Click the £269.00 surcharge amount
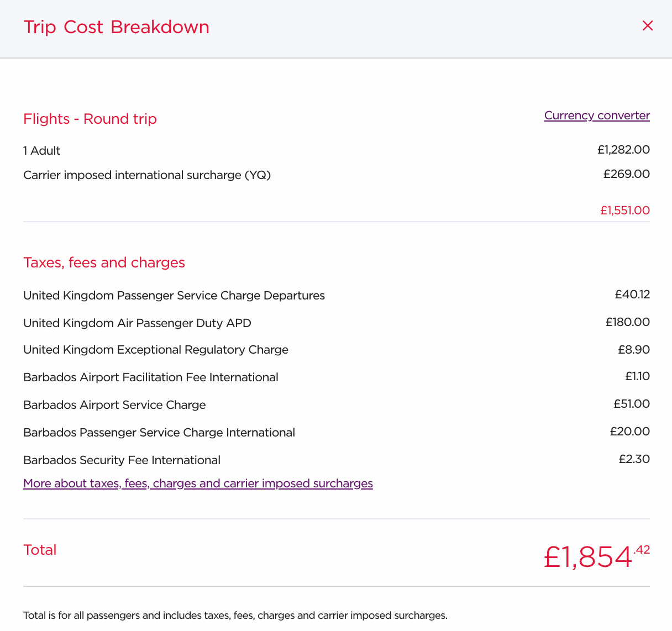672x631 pixels. coord(627,174)
